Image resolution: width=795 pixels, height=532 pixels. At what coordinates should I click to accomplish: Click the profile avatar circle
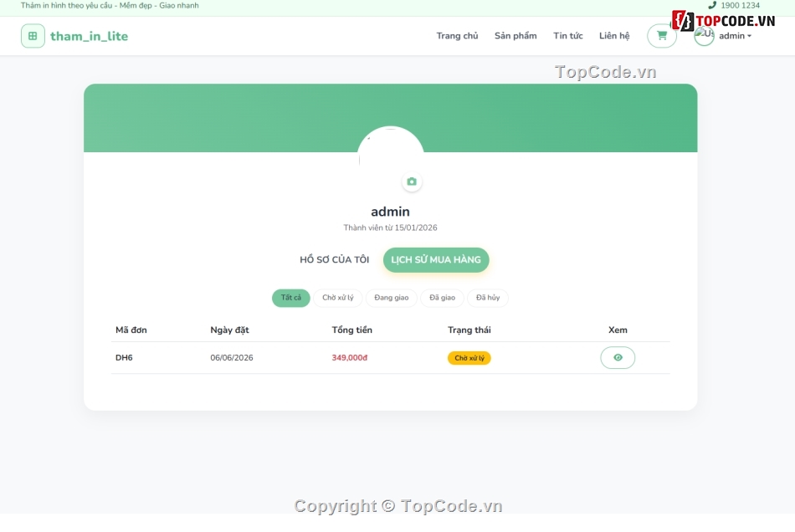pos(391,159)
